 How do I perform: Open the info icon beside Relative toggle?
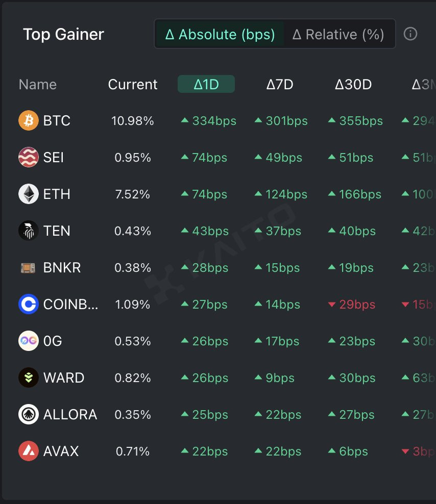410,34
